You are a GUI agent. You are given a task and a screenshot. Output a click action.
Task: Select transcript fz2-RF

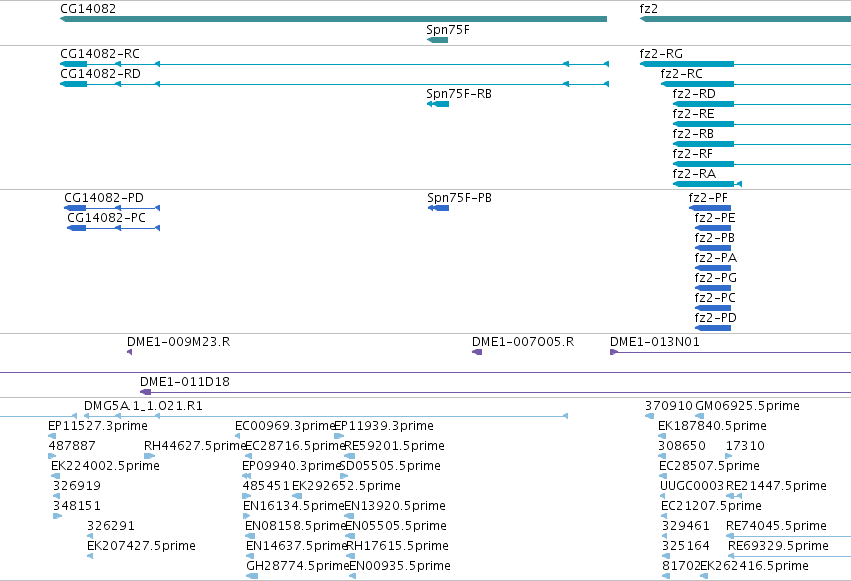click(762, 164)
